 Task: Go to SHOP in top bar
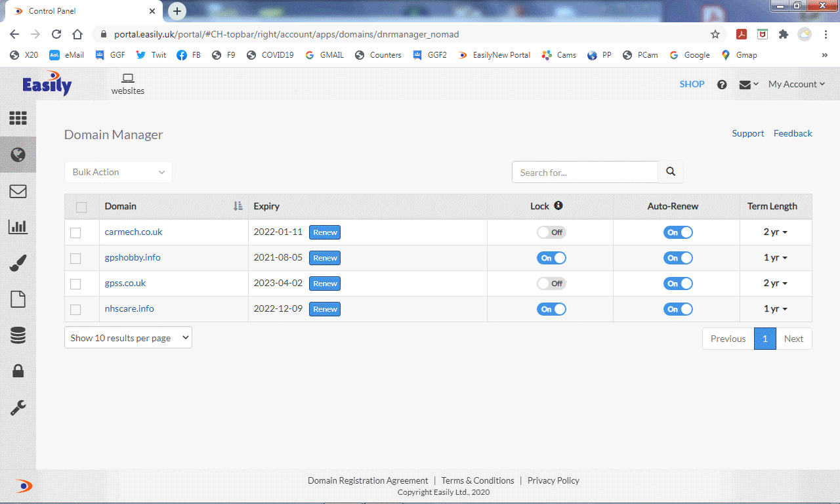click(x=692, y=84)
